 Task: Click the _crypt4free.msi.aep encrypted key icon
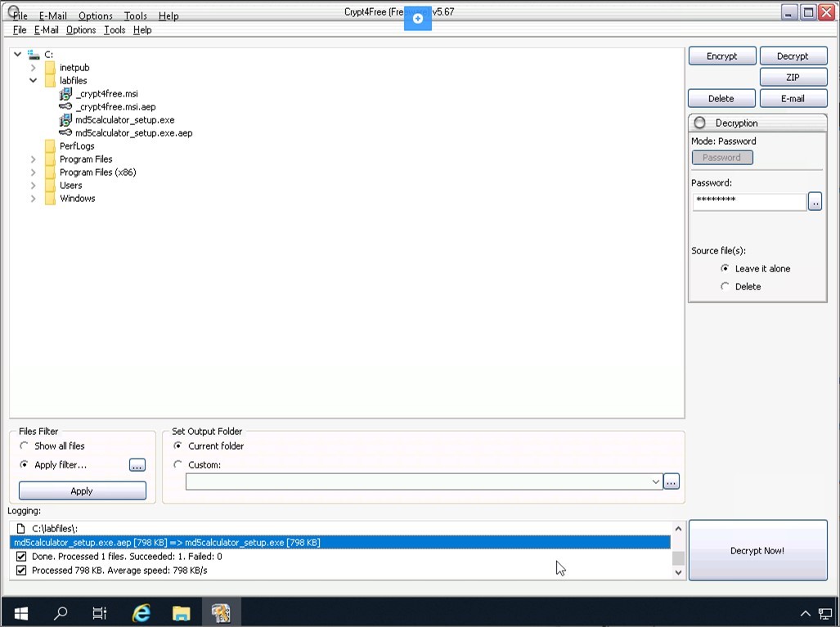pos(65,107)
